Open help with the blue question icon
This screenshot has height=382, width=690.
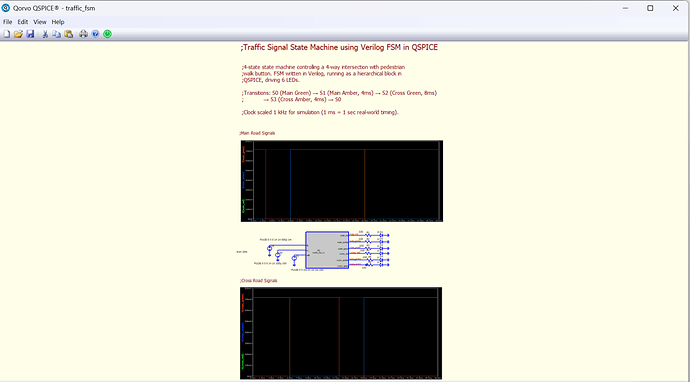[95, 34]
